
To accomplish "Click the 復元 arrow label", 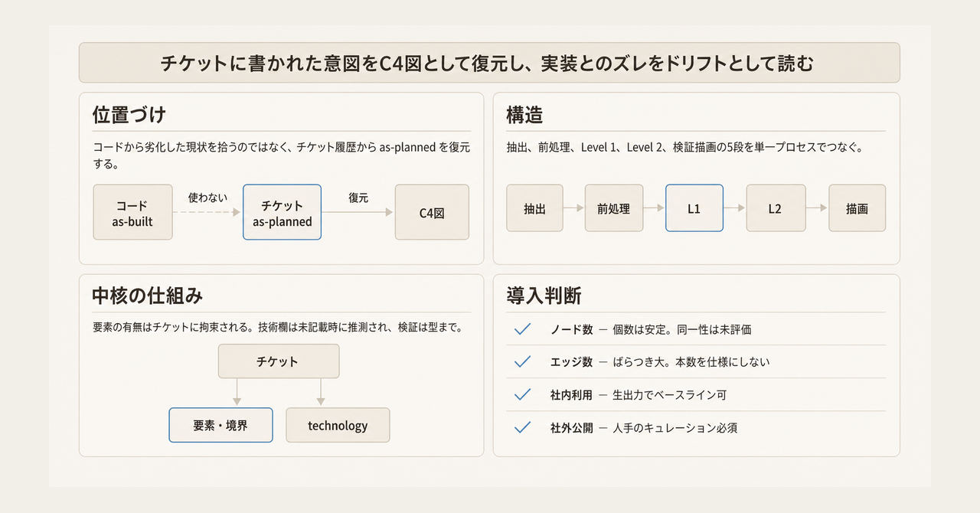I will (x=358, y=198).
